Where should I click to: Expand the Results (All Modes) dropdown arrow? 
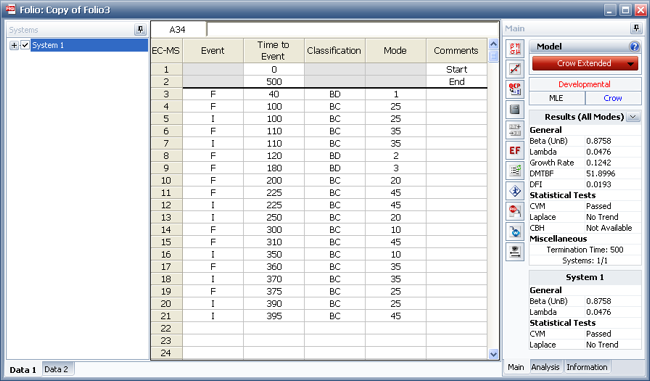pos(633,117)
